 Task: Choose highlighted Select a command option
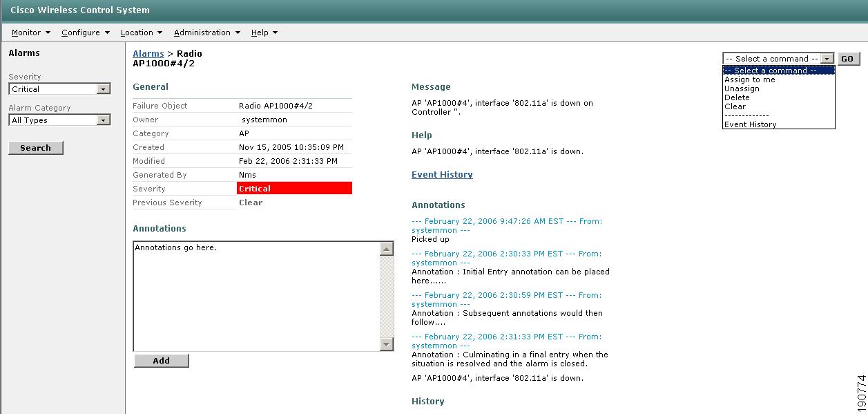(x=779, y=70)
